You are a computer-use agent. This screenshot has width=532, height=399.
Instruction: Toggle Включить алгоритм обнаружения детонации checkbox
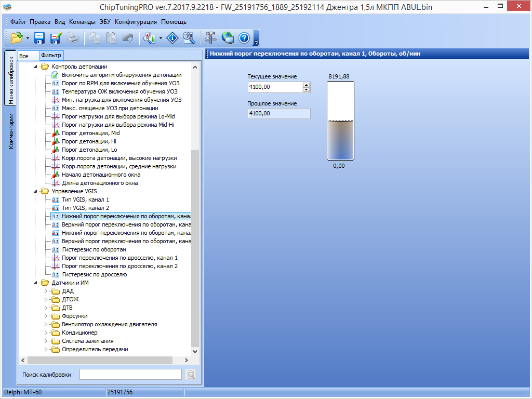[55, 75]
